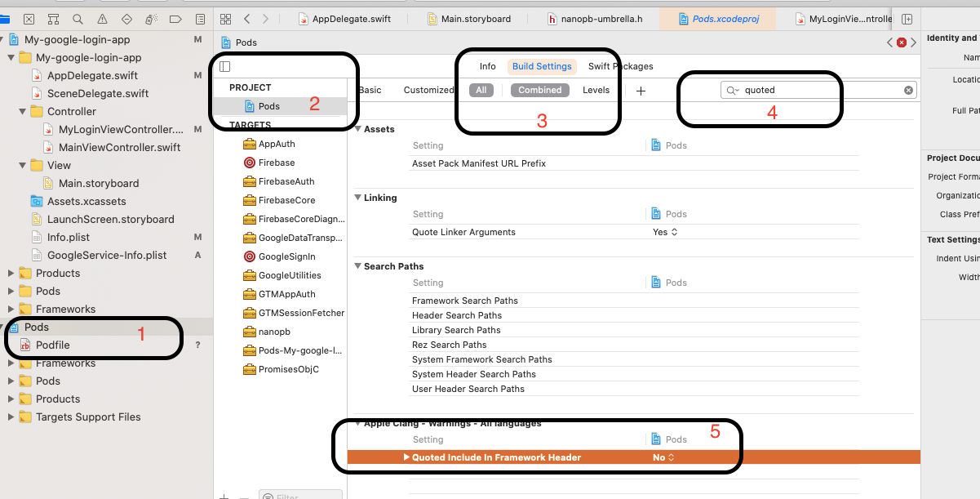Screen dimensions: 980x499
Task: Open the Find navigator magnifier icon
Action: [x=78, y=18]
